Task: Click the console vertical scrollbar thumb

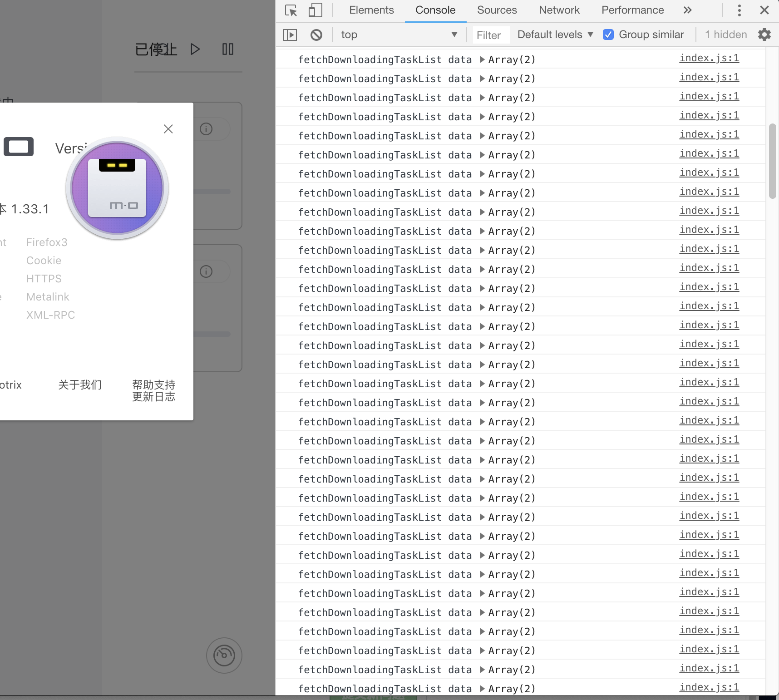Action: (x=773, y=161)
